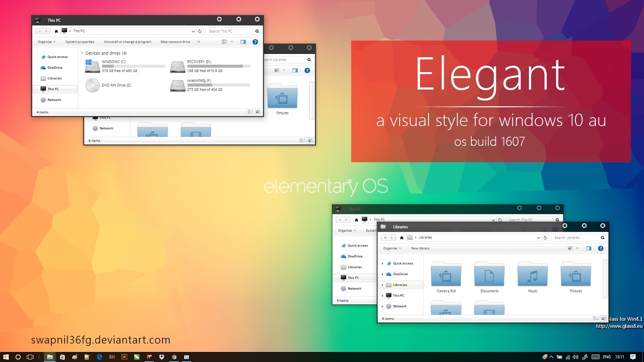
Task: Click the scrollbar in Camera Roll Libraries window
Action: (605, 278)
